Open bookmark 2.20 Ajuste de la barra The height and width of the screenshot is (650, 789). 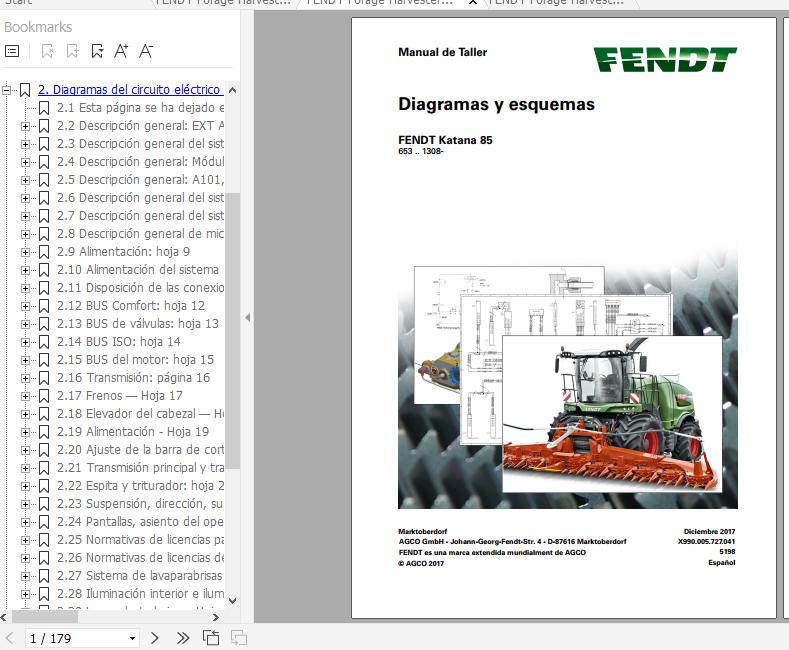(x=140, y=450)
